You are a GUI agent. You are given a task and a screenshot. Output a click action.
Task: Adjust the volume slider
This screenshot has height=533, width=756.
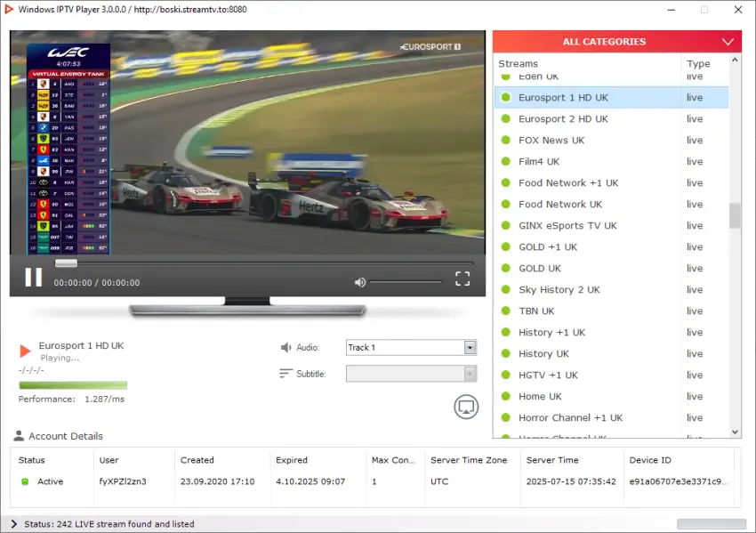click(406, 282)
